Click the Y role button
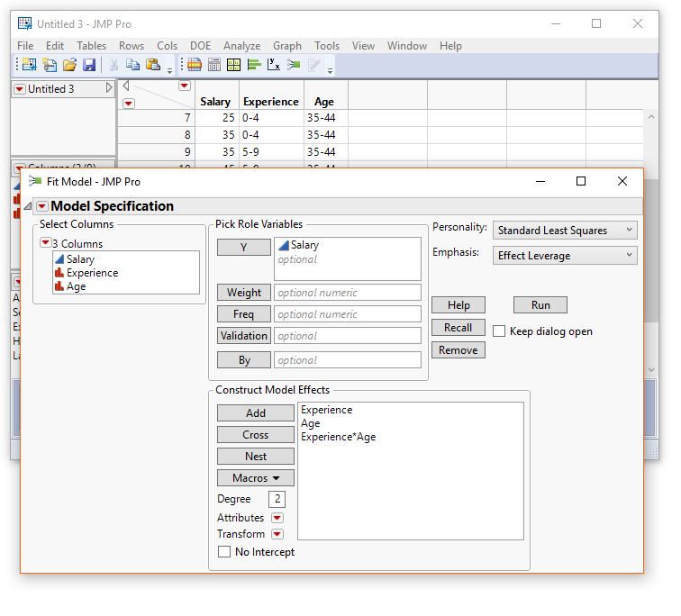 click(243, 247)
